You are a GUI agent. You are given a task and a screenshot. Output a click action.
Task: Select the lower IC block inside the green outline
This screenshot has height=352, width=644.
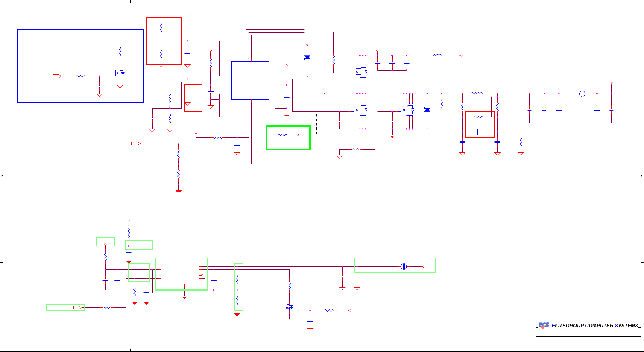coord(180,273)
